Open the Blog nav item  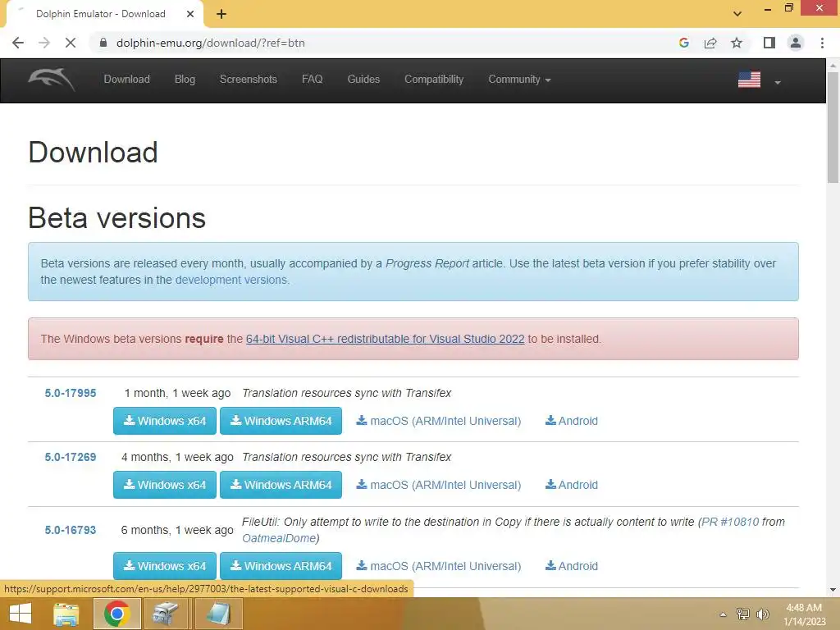(185, 80)
